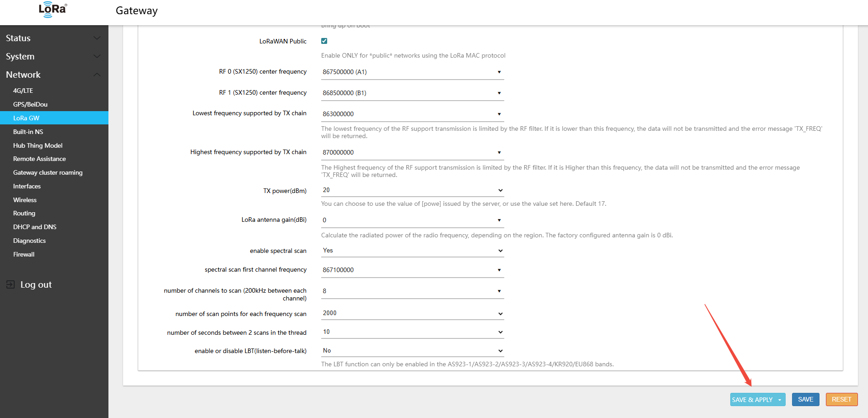Open the TX power(dBm) dropdown

coord(412,190)
